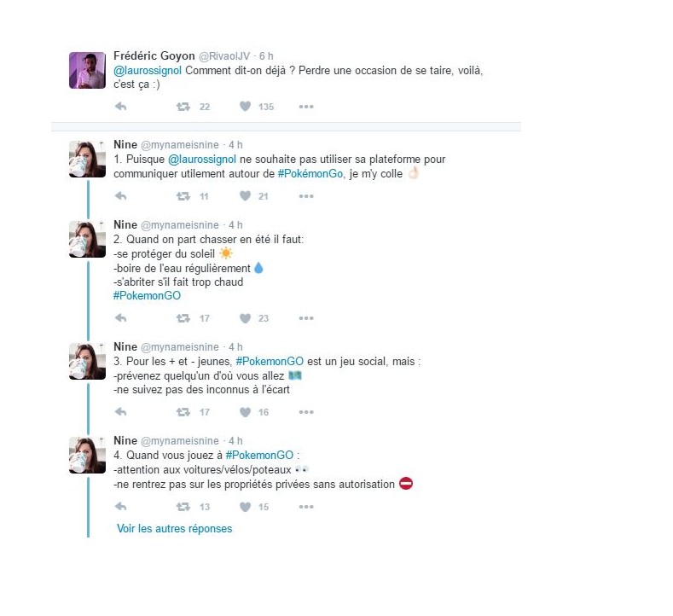Open more options on the summer hunting tweet

click(306, 318)
